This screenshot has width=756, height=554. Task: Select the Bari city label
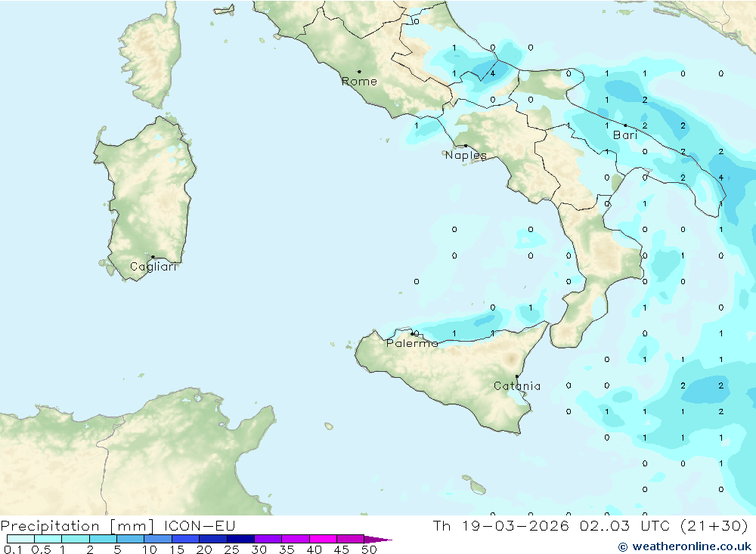[x=625, y=135]
